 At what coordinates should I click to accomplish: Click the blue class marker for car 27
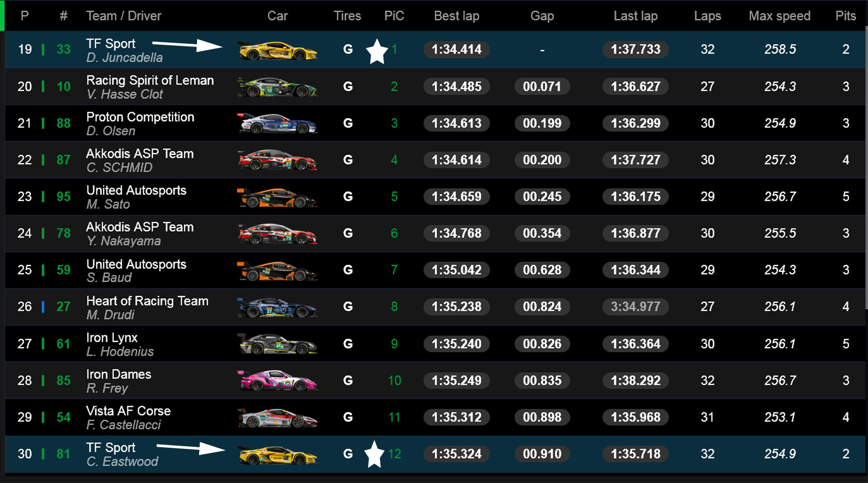click(x=43, y=307)
